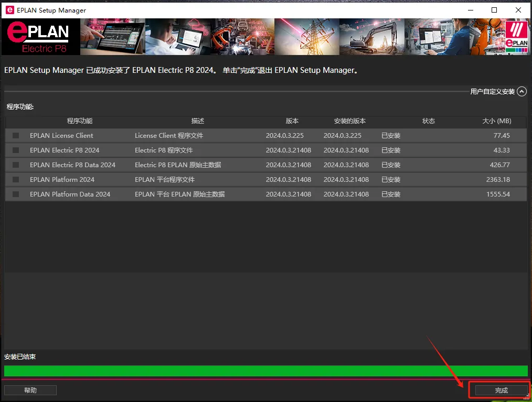Maximize the EPLAN Setup Manager window

coord(494,10)
